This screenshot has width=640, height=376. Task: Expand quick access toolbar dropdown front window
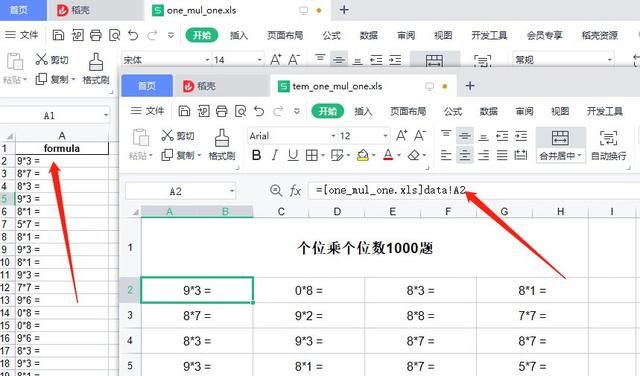[297, 111]
